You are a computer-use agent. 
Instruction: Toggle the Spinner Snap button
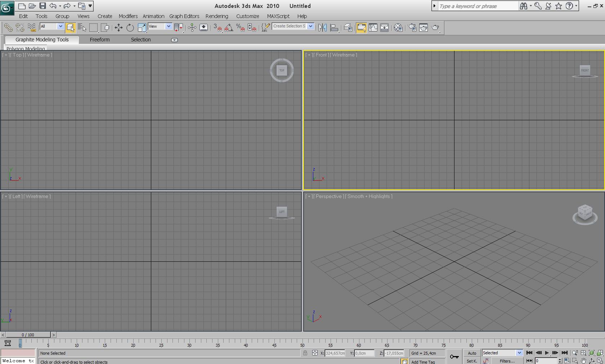252,27
